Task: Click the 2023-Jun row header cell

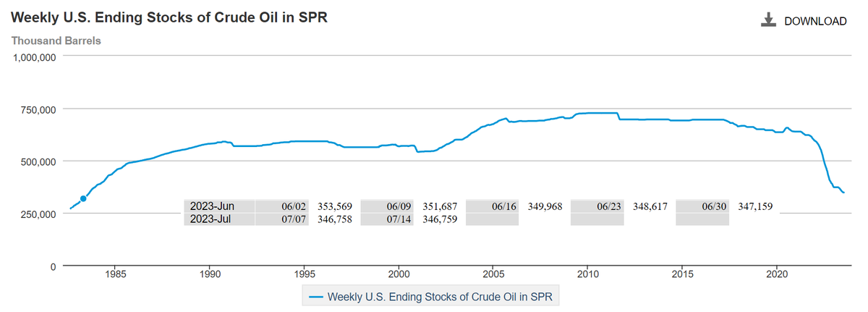Action: point(219,206)
